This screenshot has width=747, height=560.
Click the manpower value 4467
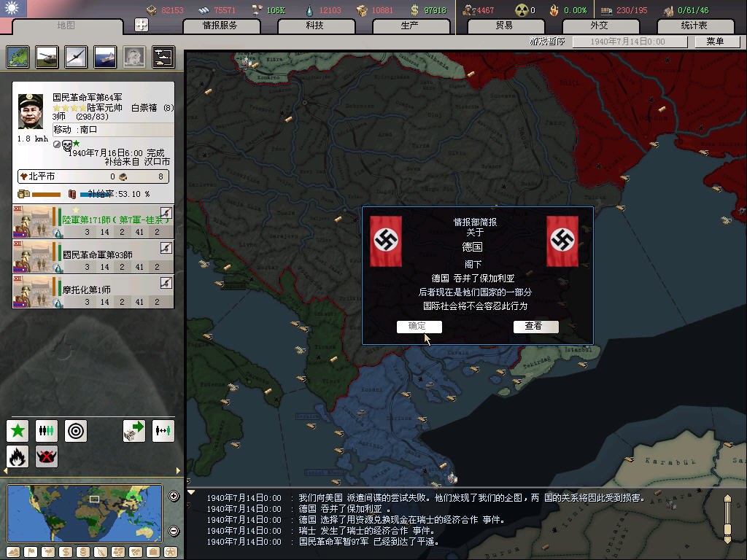[485, 10]
